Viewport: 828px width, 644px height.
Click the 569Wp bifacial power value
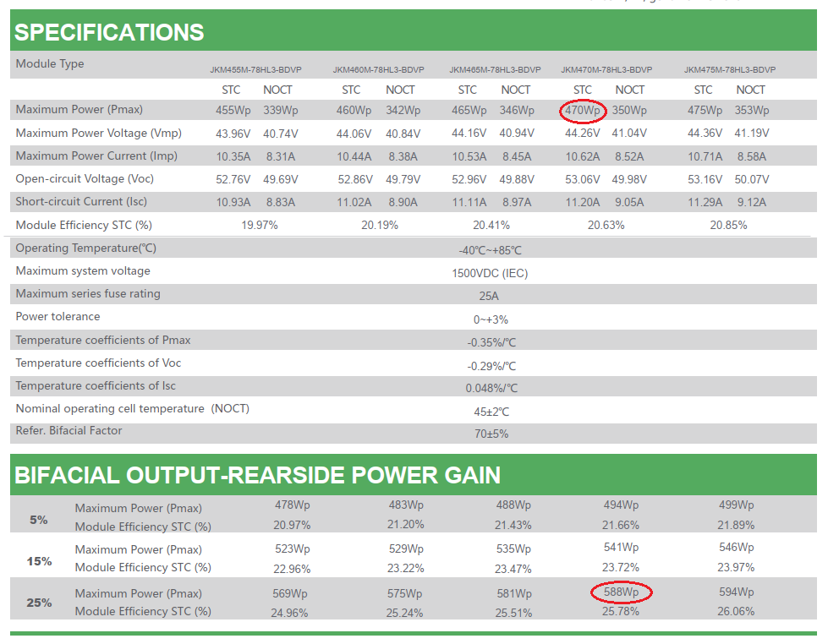click(x=290, y=593)
